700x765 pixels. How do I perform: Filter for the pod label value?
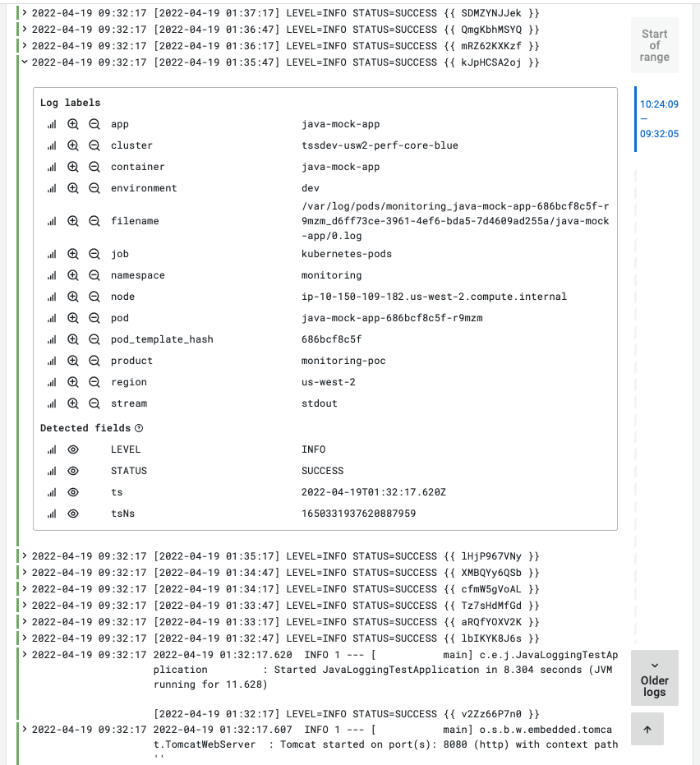click(71, 317)
